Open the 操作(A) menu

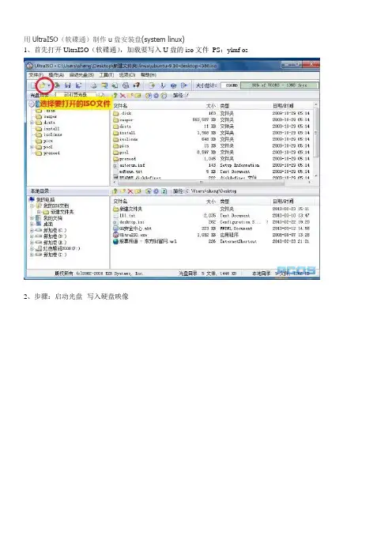tap(56, 75)
